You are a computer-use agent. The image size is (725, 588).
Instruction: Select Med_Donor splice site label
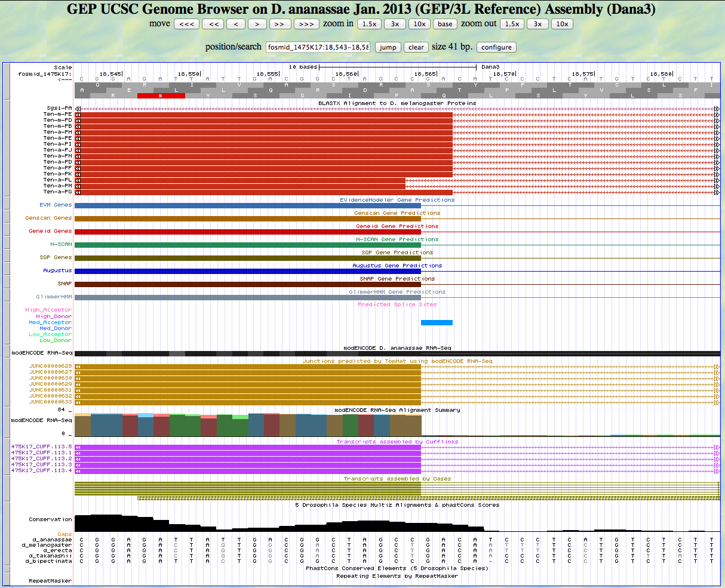[56, 328]
